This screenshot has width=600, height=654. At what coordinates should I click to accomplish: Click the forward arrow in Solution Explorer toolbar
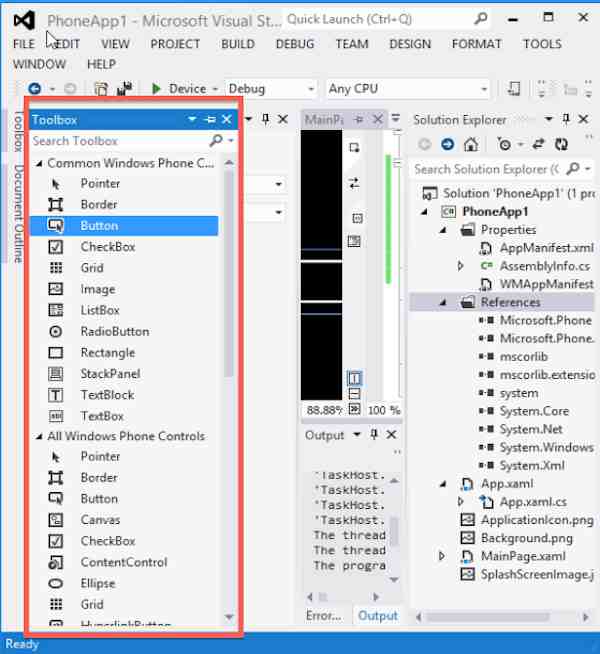(447, 144)
